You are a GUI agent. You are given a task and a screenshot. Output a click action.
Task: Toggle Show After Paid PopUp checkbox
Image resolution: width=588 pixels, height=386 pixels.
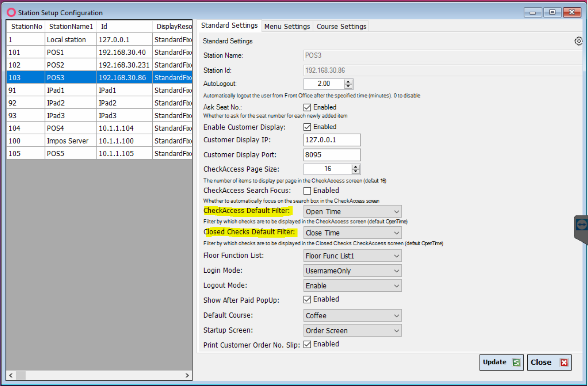tap(307, 299)
